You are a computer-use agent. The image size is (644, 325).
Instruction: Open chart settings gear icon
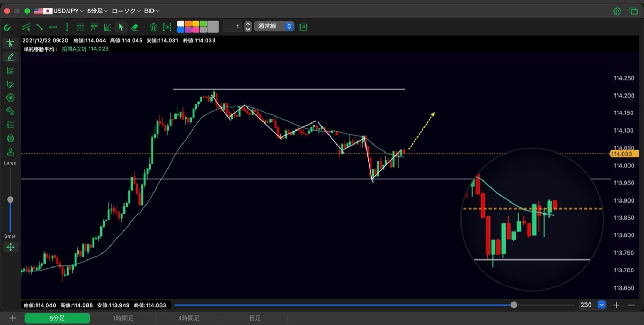618,11
